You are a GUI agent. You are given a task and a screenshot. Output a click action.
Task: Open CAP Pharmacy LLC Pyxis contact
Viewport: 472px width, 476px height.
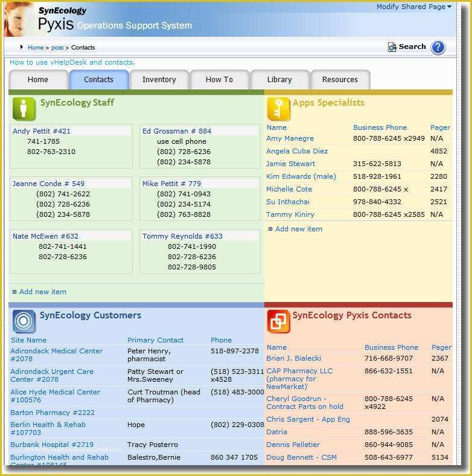(299, 379)
